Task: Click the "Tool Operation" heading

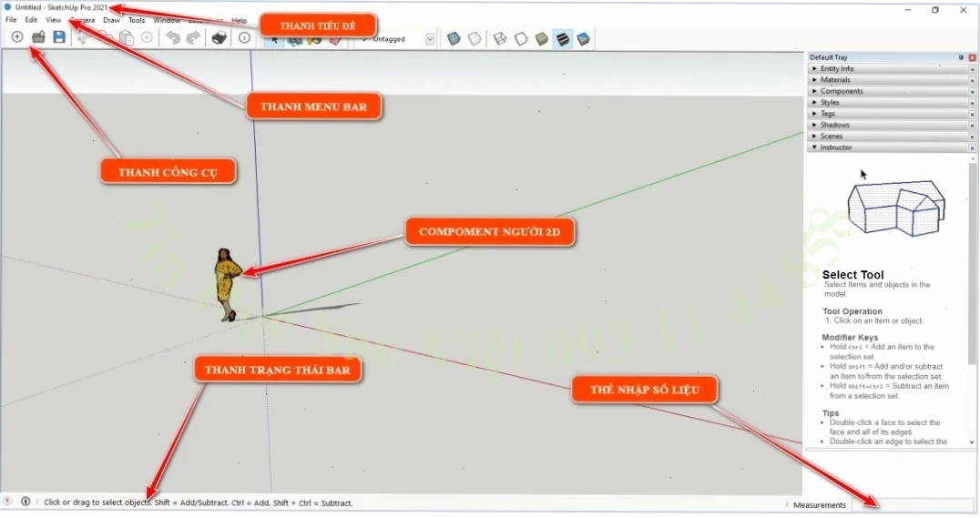Action: tap(852, 311)
